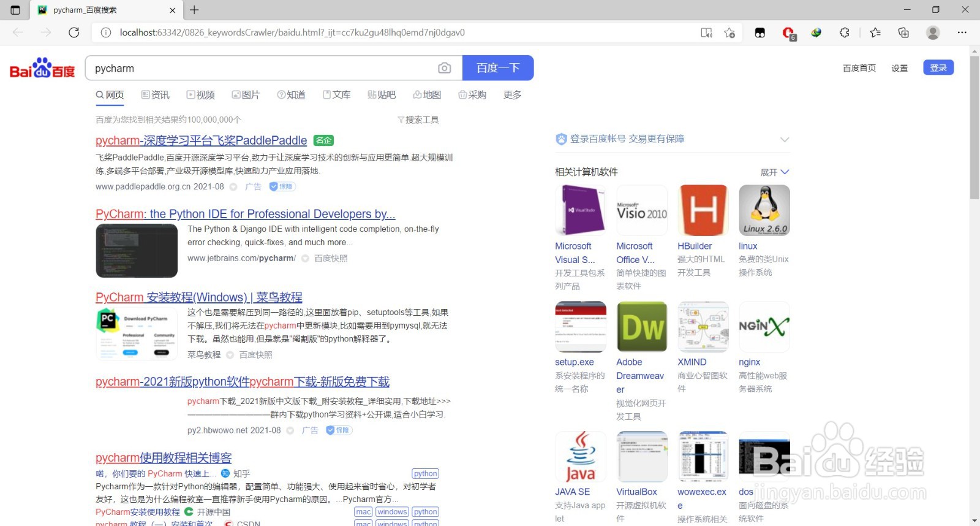Click the browser back arrow

point(18,32)
